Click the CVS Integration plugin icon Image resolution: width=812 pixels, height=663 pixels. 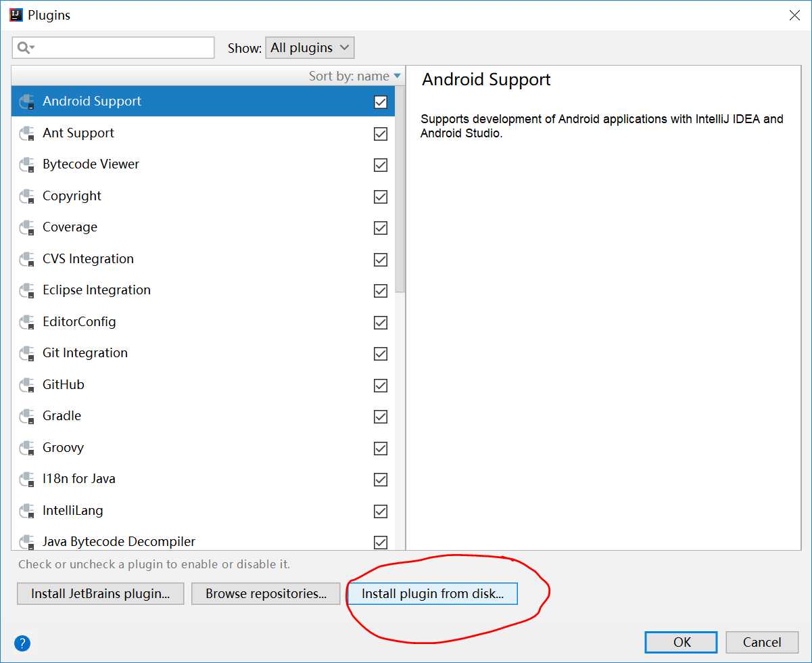[27, 259]
